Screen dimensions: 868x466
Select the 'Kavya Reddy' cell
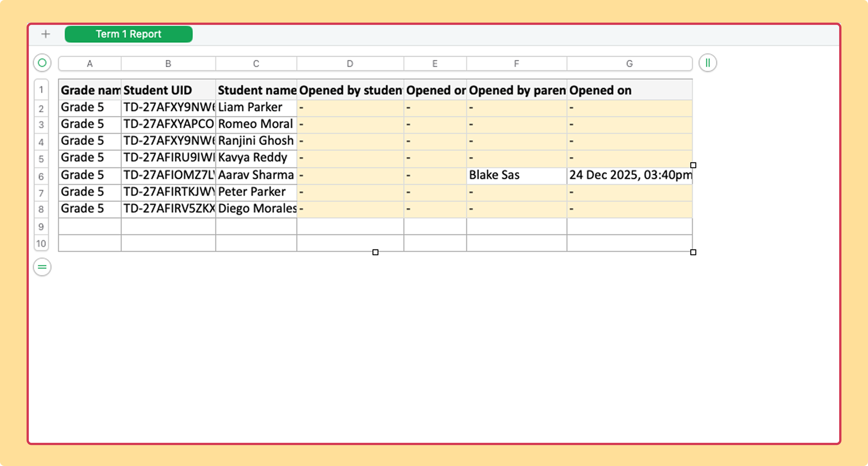256,158
